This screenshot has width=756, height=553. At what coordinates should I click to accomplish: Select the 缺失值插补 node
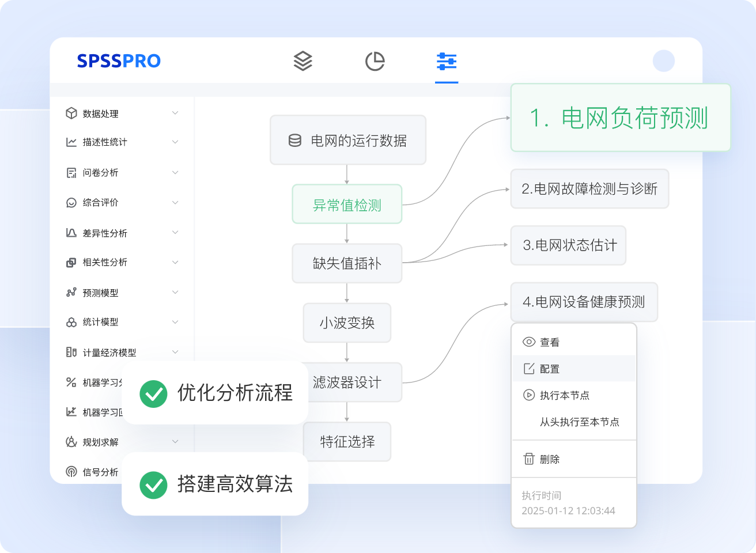(x=347, y=263)
